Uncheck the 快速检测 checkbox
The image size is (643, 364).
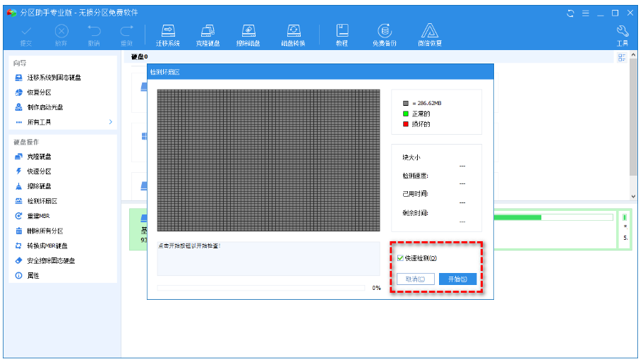tap(401, 258)
